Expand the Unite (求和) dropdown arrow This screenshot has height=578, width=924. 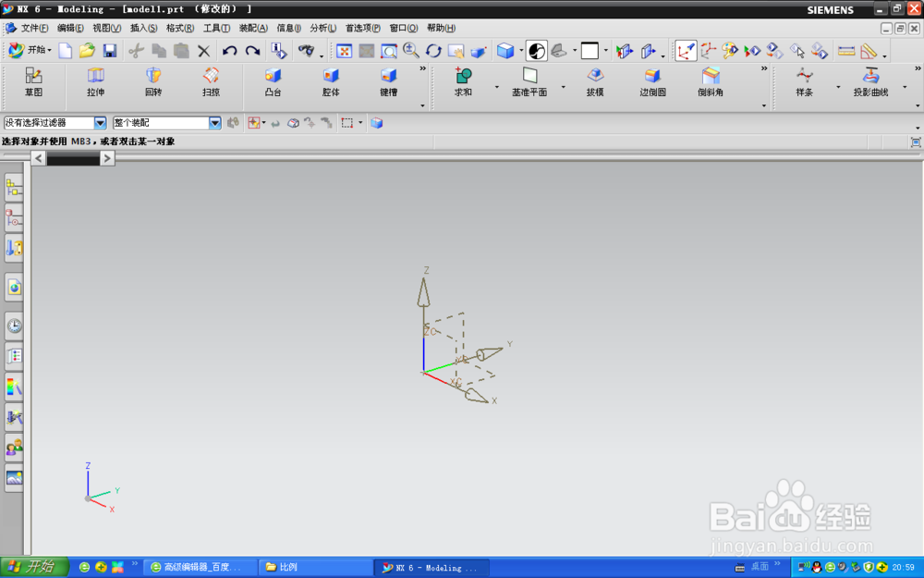(x=497, y=87)
